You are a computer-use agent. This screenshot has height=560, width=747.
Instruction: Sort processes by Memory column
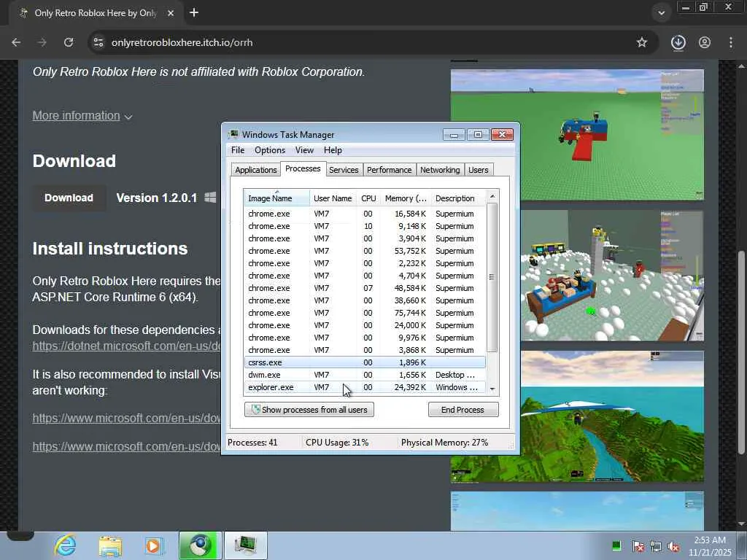point(406,198)
